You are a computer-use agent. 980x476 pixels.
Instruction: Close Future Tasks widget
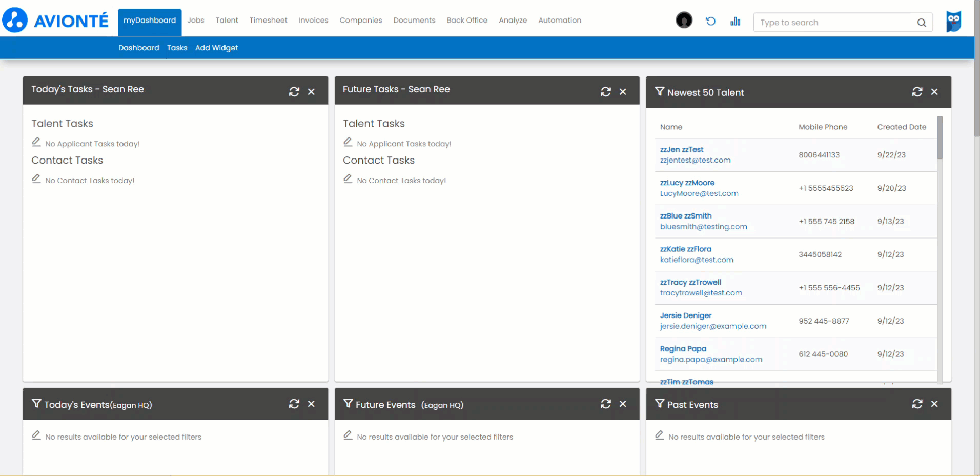point(623,92)
